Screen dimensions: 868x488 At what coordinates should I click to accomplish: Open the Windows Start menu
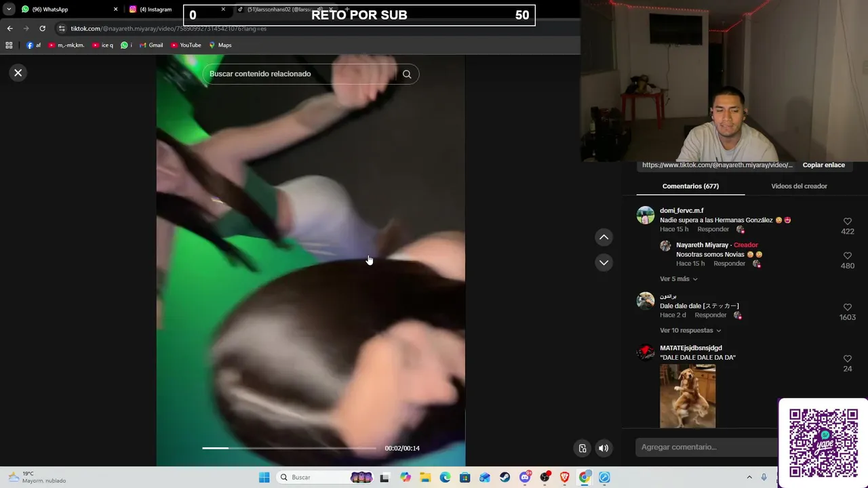[x=264, y=477]
